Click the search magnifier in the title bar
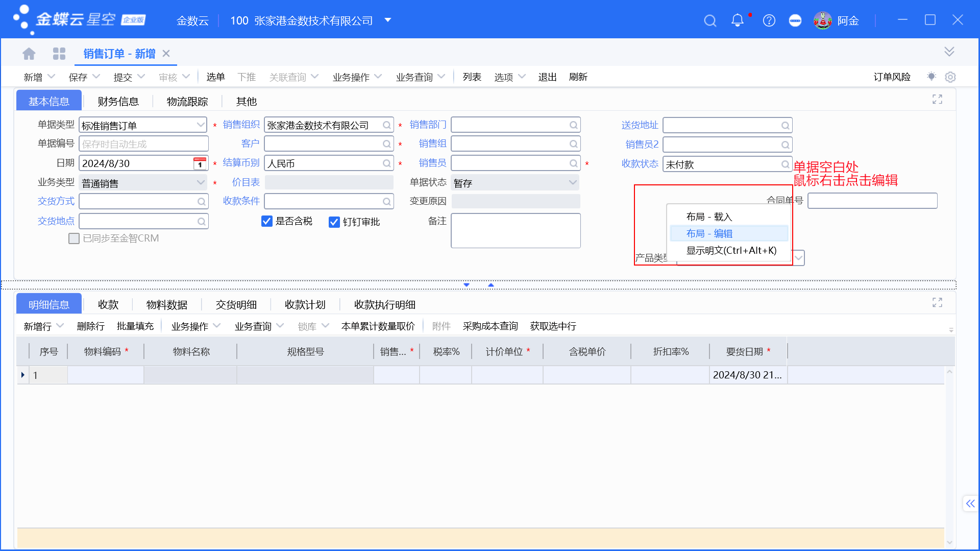Image resolution: width=980 pixels, height=551 pixels. coord(710,21)
